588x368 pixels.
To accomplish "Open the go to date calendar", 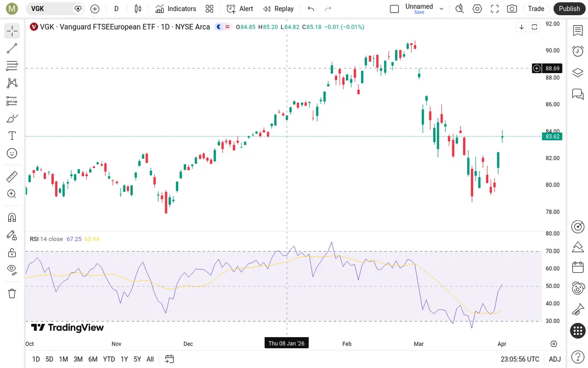I will click(170, 359).
